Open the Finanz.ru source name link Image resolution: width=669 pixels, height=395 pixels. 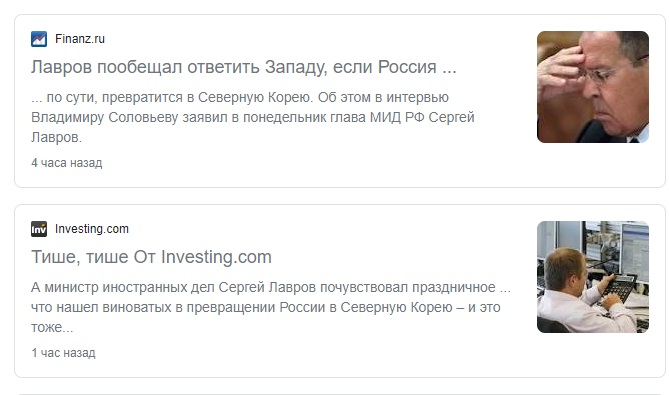point(80,39)
